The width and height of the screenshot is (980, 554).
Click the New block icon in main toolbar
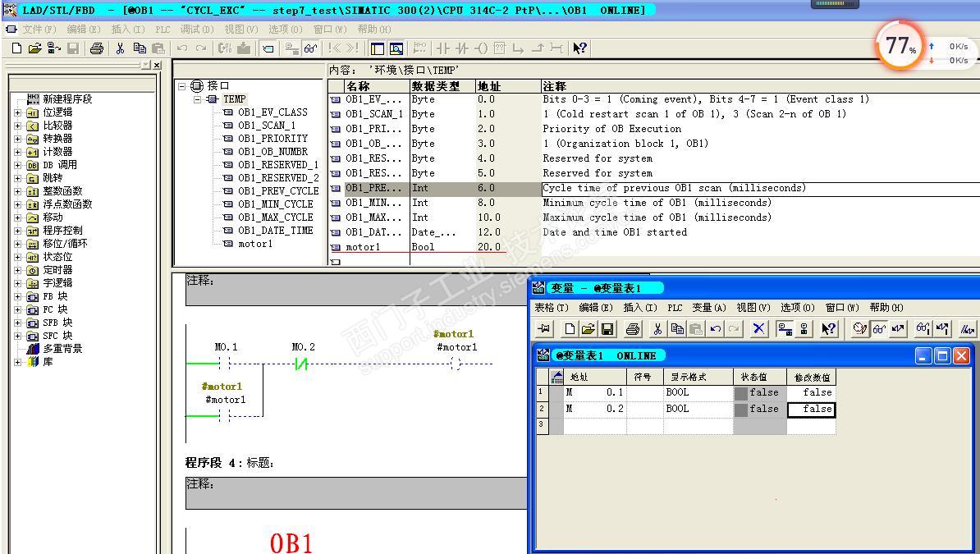click(17, 48)
